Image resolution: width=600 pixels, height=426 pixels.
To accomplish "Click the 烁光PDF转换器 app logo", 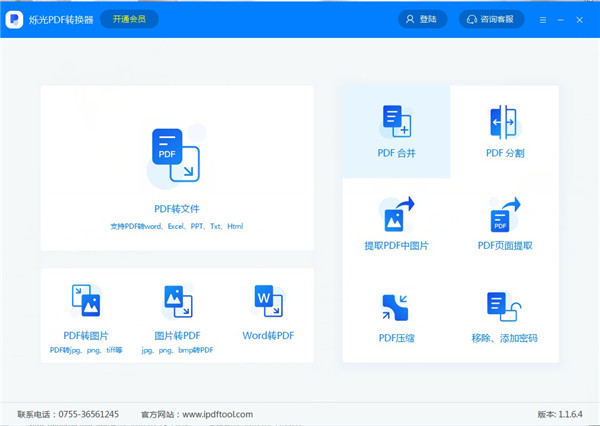I will pos(14,19).
